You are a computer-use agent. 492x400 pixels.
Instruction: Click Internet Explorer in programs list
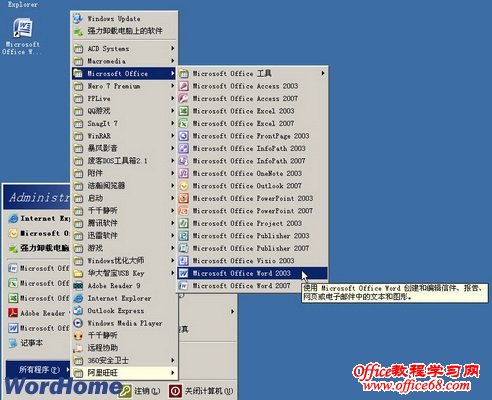[124, 298]
